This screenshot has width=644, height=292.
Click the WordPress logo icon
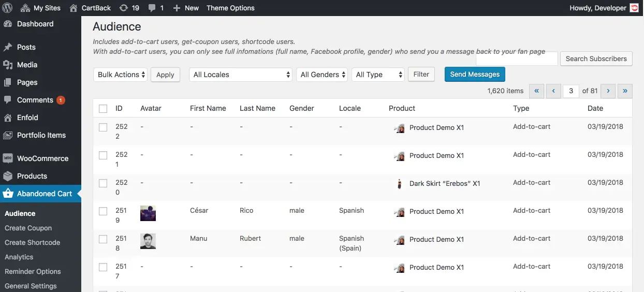[x=8, y=8]
